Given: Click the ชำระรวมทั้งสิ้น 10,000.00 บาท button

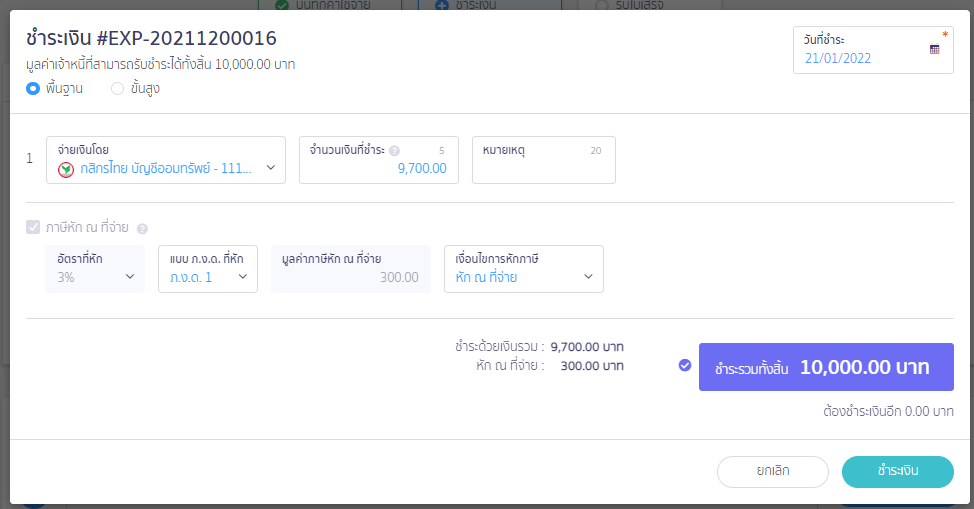Looking at the screenshot, I should pyautogui.click(x=826, y=367).
